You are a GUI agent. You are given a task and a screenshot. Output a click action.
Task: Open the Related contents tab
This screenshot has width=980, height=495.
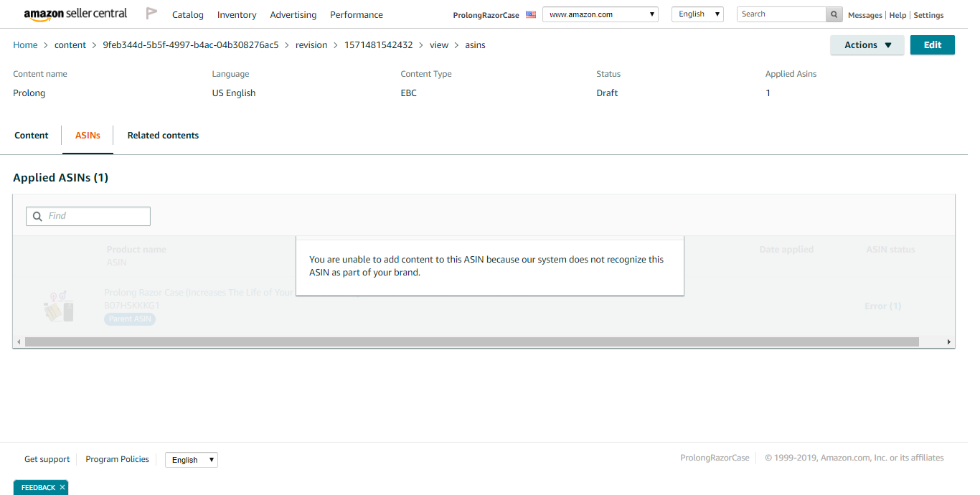(163, 135)
